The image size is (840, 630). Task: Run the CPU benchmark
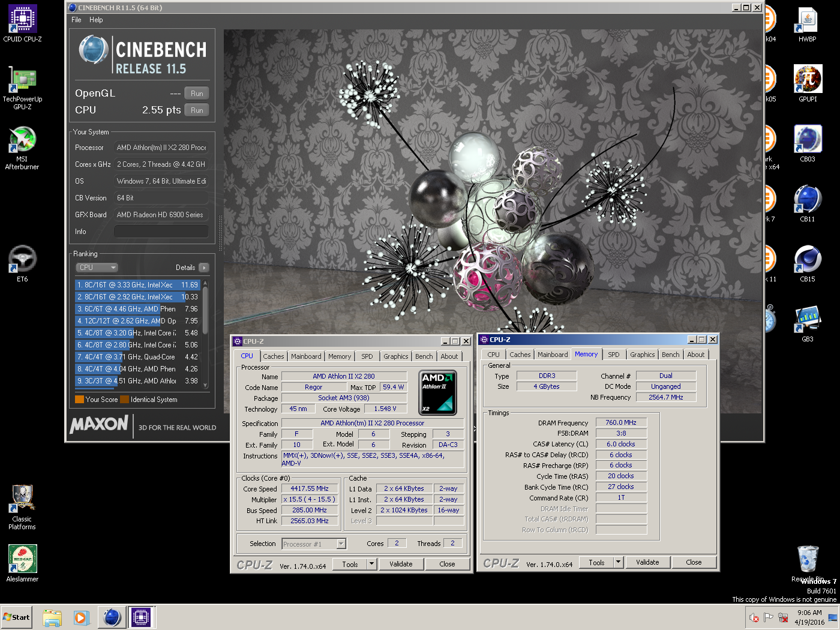(197, 110)
